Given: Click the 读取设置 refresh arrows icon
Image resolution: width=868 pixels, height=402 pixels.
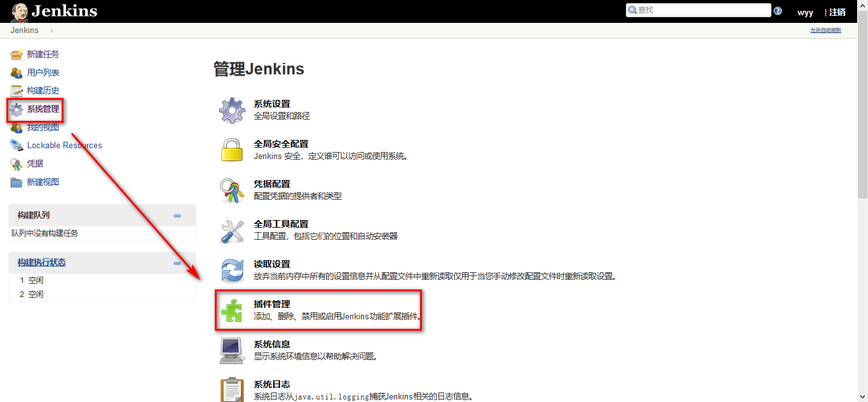Looking at the screenshot, I should click(232, 270).
